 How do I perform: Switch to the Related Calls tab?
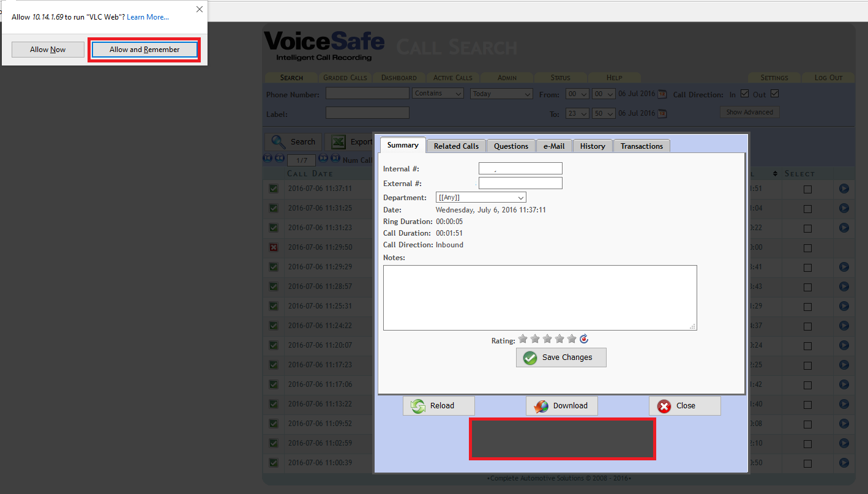coord(456,146)
